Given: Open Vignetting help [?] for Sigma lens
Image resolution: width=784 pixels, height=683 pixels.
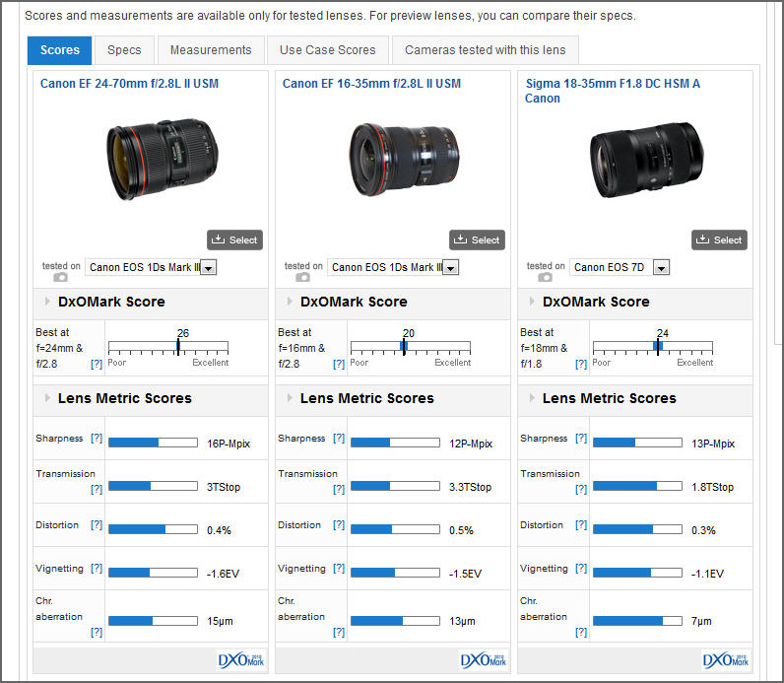Looking at the screenshot, I should 581,568.
